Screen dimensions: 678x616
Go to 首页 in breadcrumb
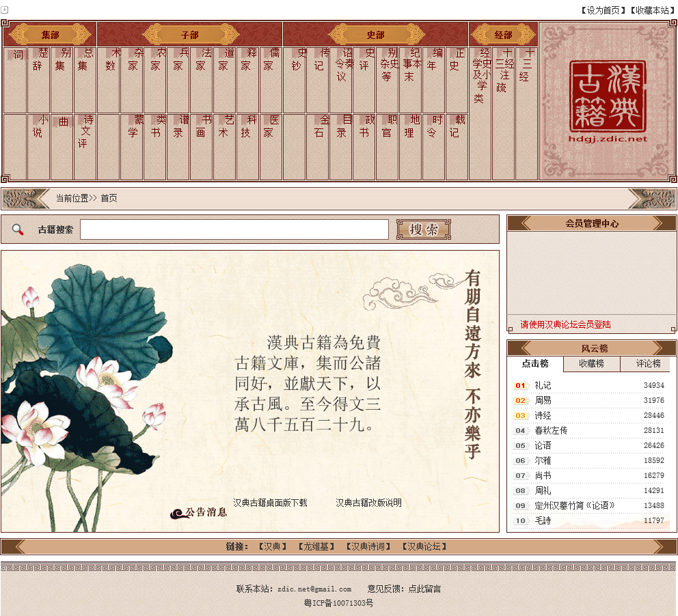point(109,198)
